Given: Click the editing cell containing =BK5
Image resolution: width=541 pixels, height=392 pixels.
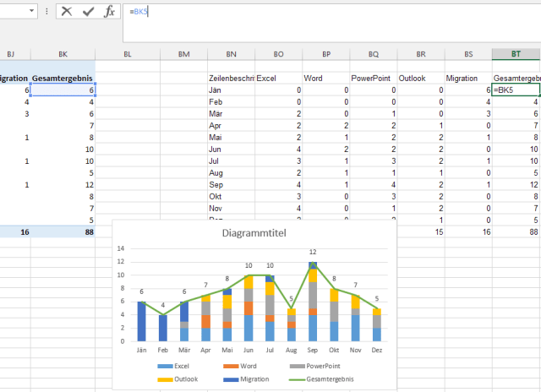Looking at the screenshot, I should pyautogui.click(x=516, y=90).
